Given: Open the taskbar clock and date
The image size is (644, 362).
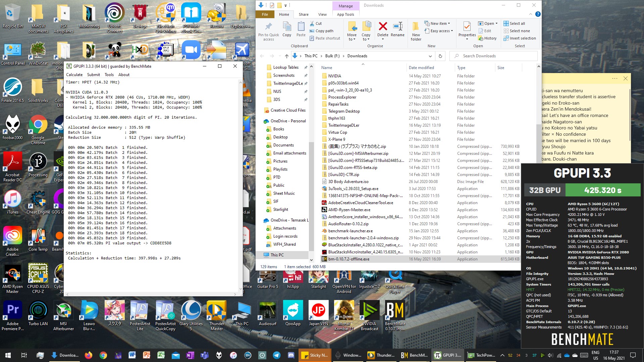Looking at the screenshot, I should (x=614, y=355).
